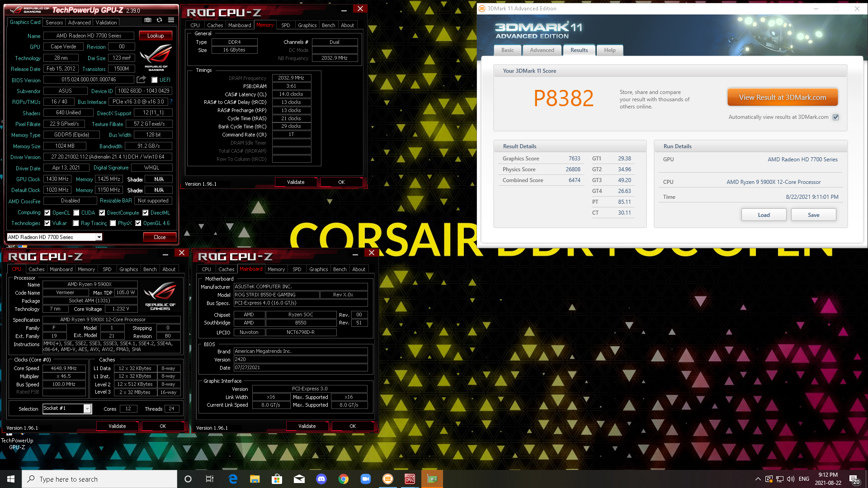Open SPD tab in top CPU-Z Memory window
The image size is (868, 488).
[x=286, y=25]
